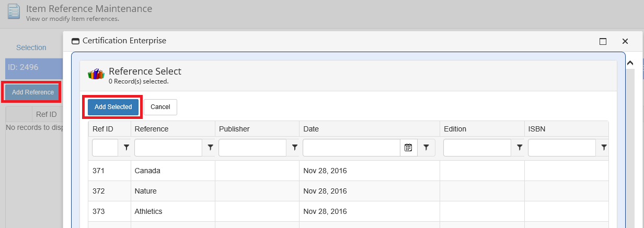Open the Reference column filter icon
The width and height of the screenshot is (644, 228).
pyautogui.click(x=210, y=148)
